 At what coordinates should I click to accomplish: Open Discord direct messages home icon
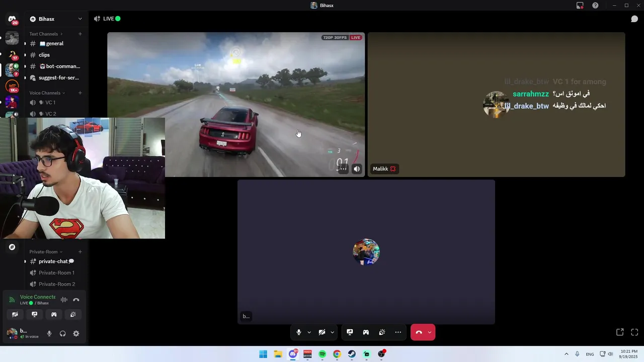point(12,20)
